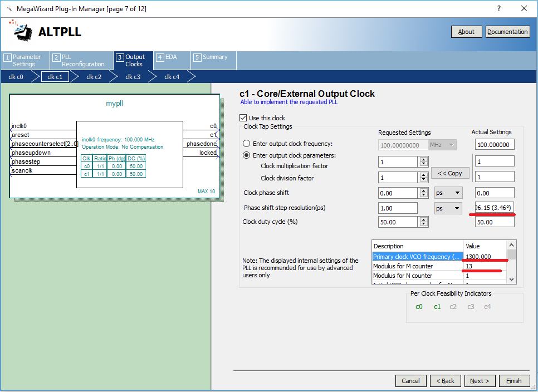Close the MegaWizard window

point(524,8)
